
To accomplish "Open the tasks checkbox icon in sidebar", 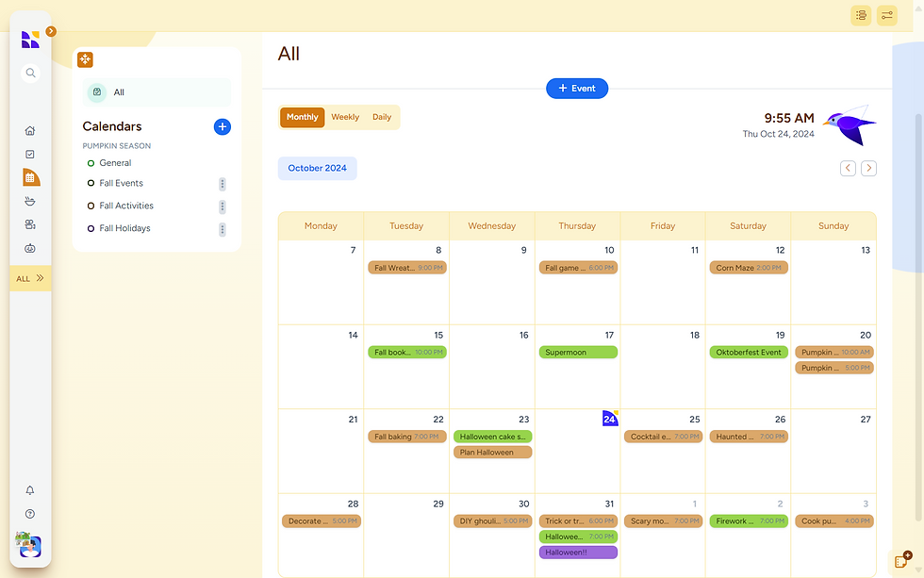I will click(x=30, y=155).
